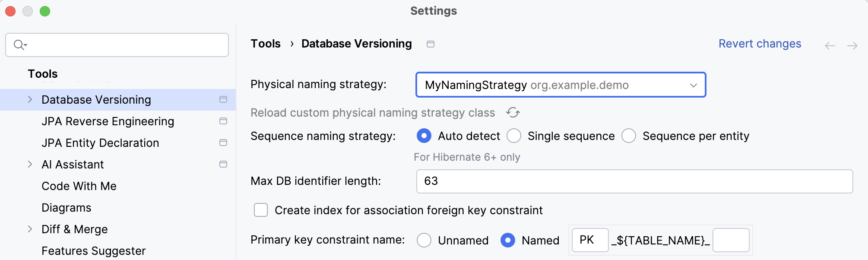The height and width of the screenshot is (260, 868).
Task: Click the icon beside JPA Reverse Engineering
Action: pos(223,121)
